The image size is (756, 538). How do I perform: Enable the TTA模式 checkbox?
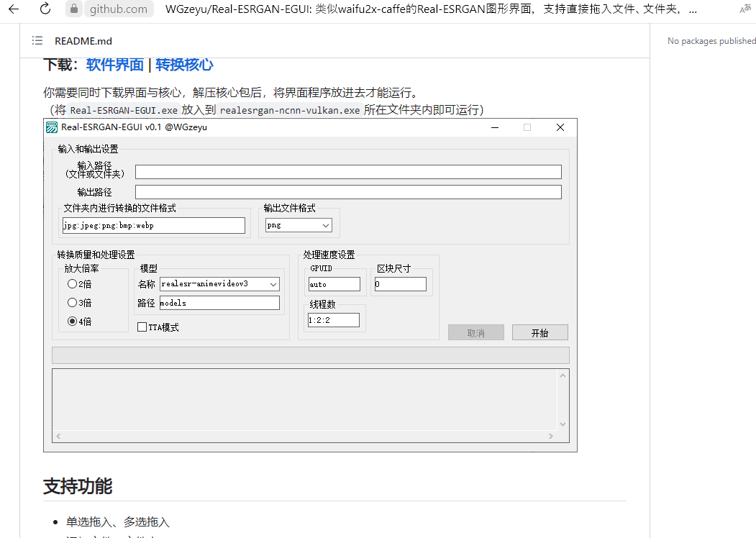pos(142,327)
